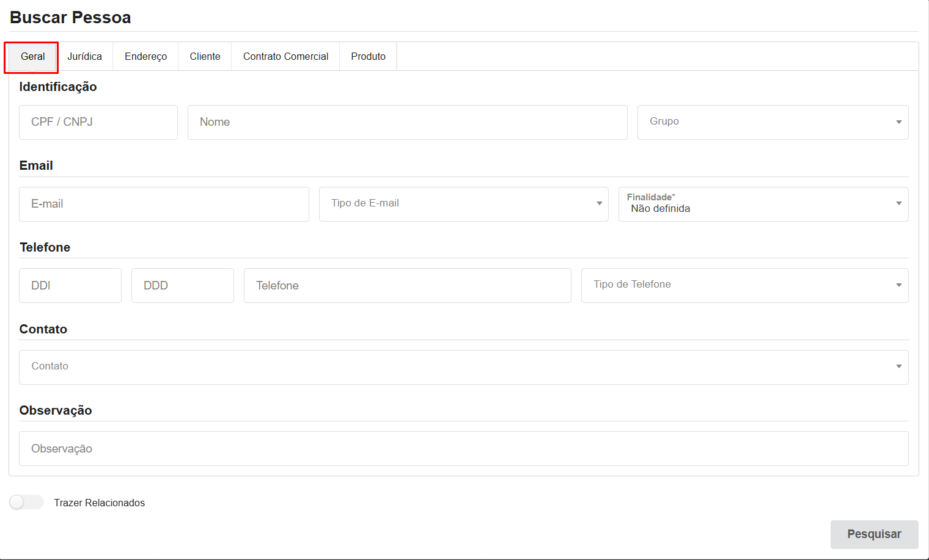Image resolution: width=929 pixels, height=560 pixels.
Task: Switch to the Geral tab
Action: [x=32, y=56]
